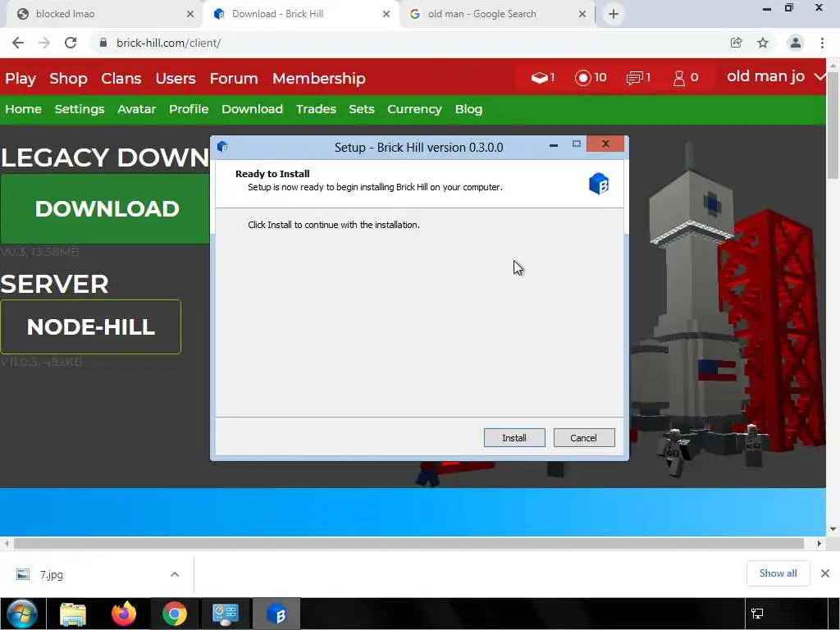Open the old man jo account dropdown
The image size is (840, 630).
coord(774,77)
